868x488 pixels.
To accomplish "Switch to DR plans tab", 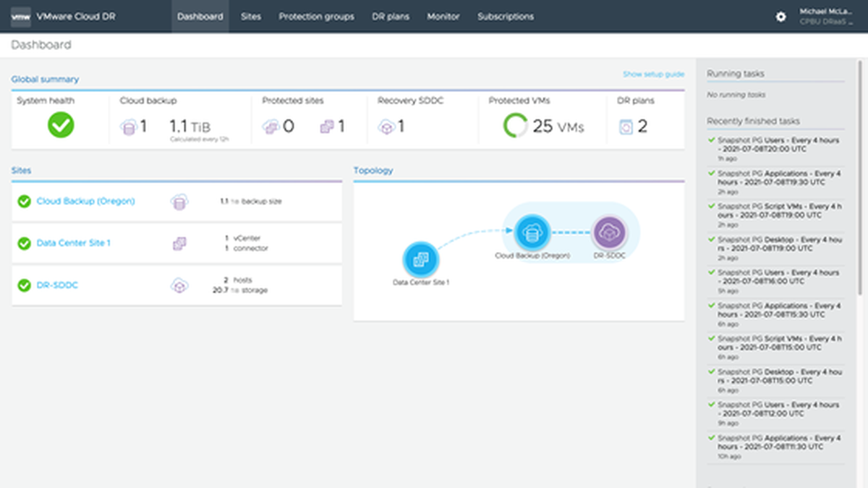I will click(x=391, y=17).
